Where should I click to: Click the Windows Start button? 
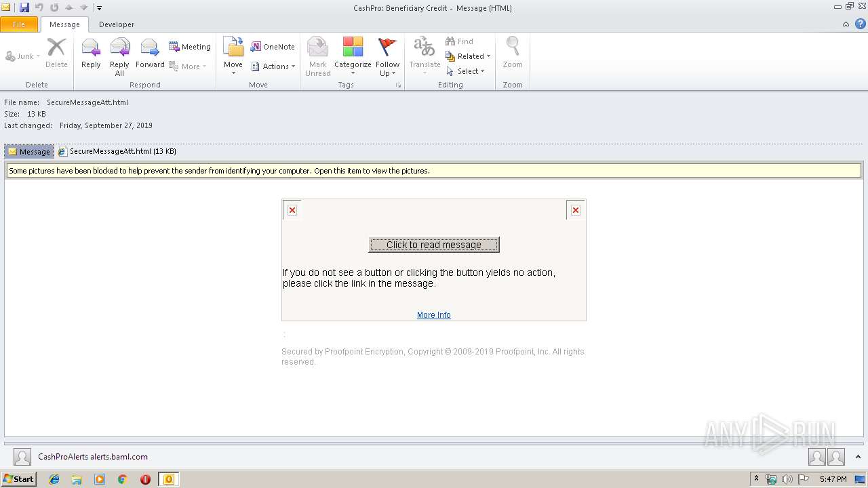pos(19,479)
